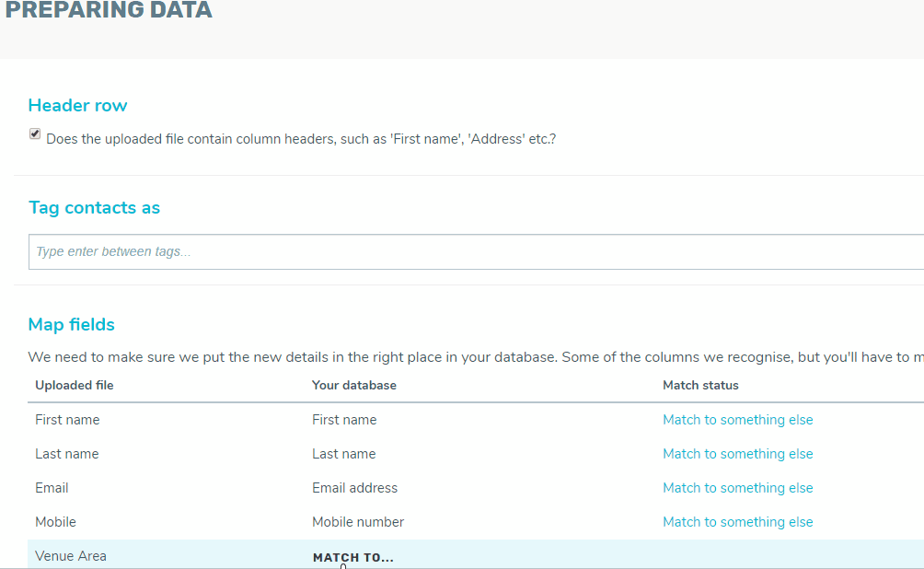Click 'Match to something else' for Email
The image size is (924, 569).
[738, 488]
